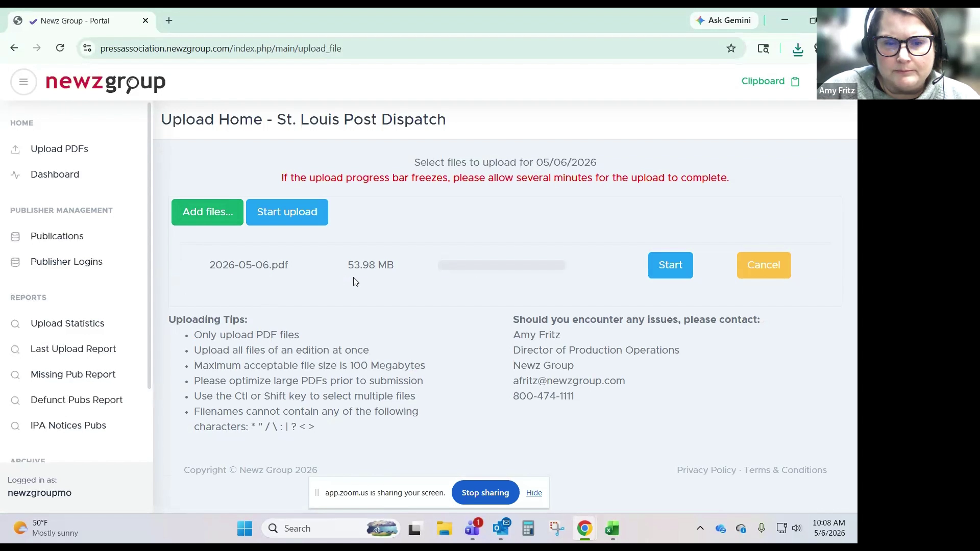Open IPA Notices Pubs
Screen dimensions: 980x551
click(68, 425)
